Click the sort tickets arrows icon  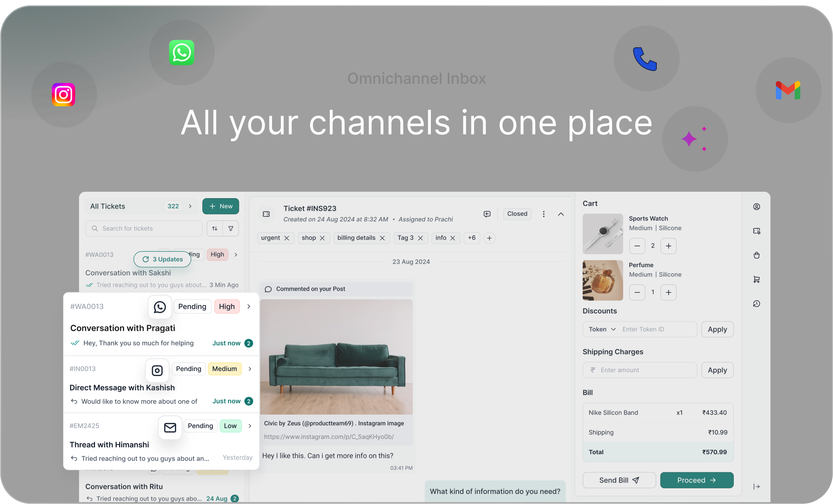215,229
